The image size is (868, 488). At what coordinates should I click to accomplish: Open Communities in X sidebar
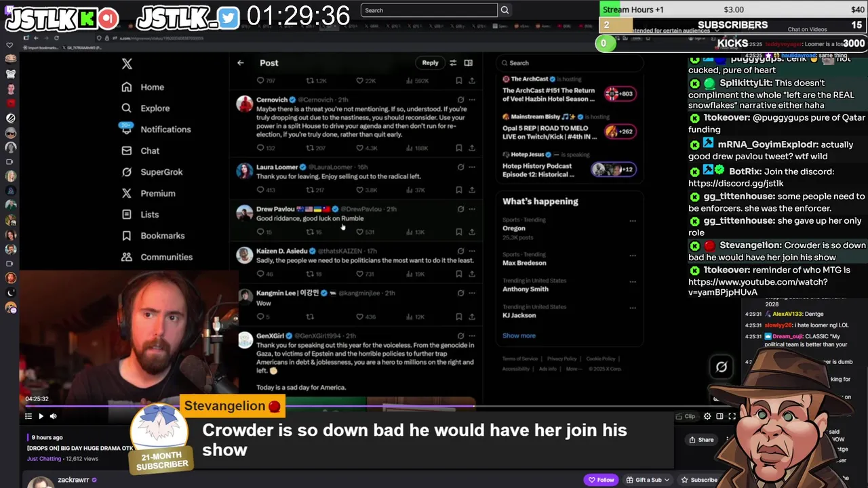[x=157, y=257]
